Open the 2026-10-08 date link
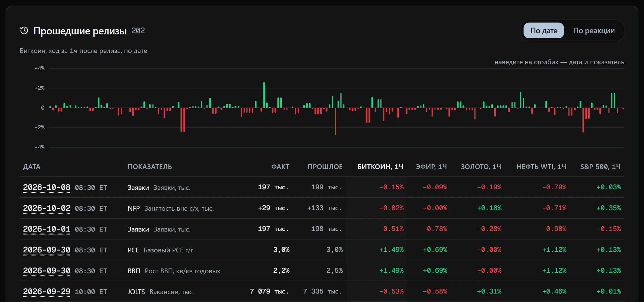 coord(47,187)
